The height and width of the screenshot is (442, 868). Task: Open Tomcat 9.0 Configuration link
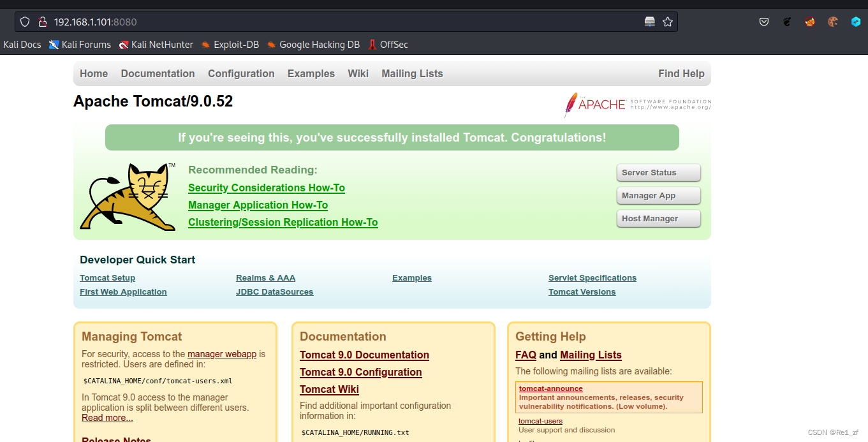click(x=361, y=372)
